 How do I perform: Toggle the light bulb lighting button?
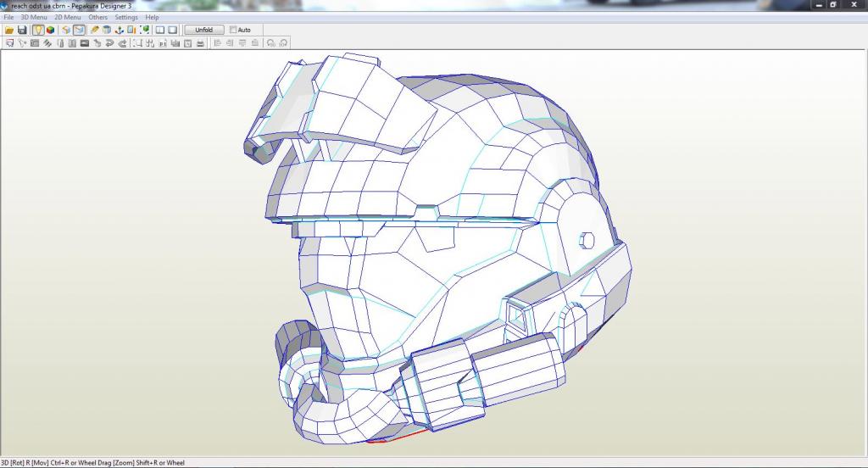tap(37, 30)
